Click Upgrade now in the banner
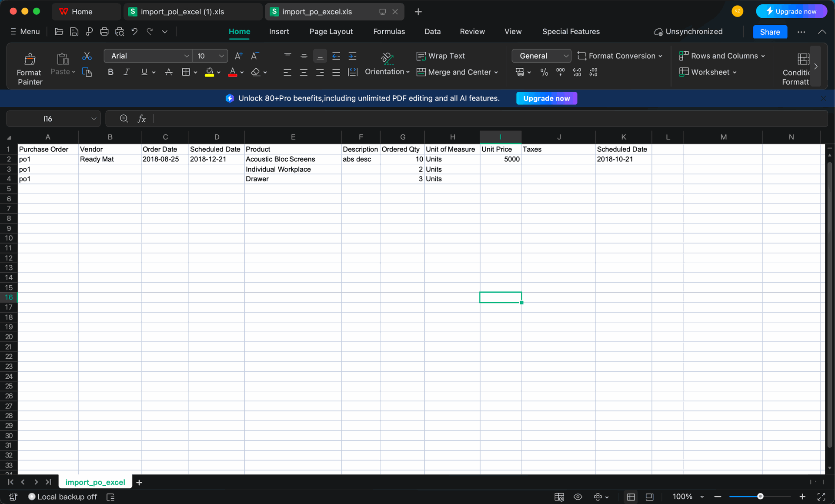Screen dimensions: 835x504 click(546, 98)
